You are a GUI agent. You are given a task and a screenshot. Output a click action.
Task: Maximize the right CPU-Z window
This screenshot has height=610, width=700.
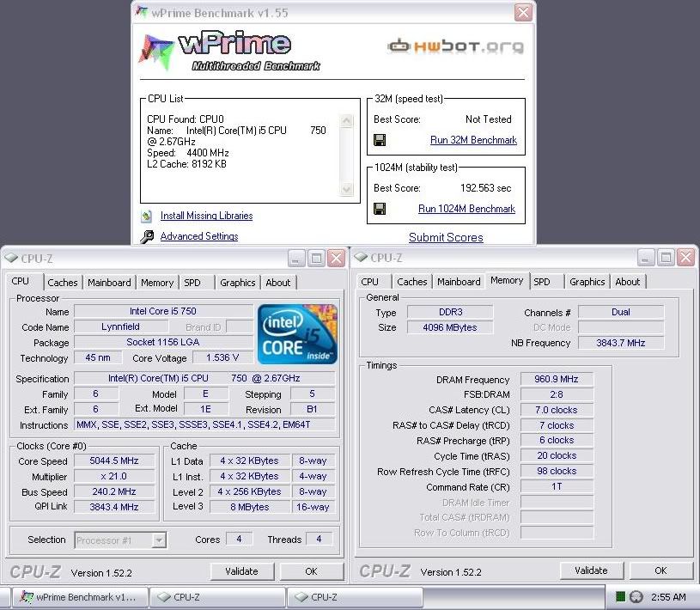point(666,258)
